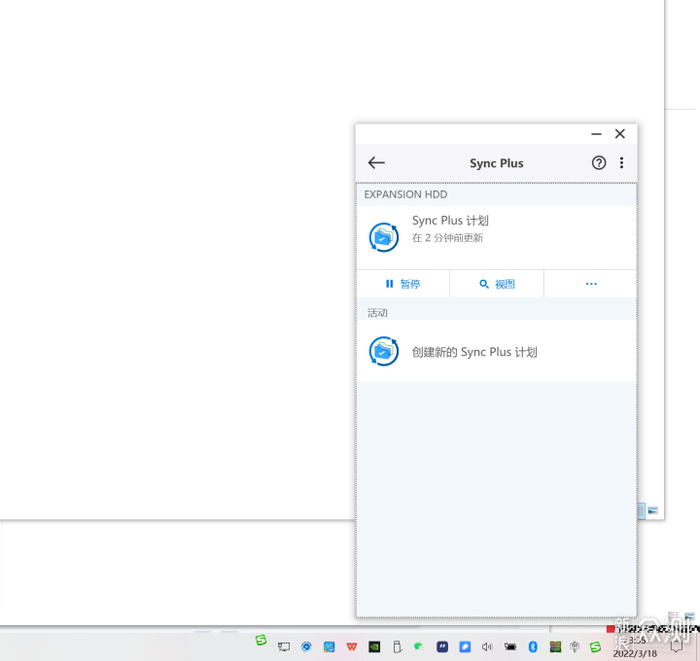The image size is (700, 661).
Task: Click the 中 input language indicator
Action: [x=575, y=646]
